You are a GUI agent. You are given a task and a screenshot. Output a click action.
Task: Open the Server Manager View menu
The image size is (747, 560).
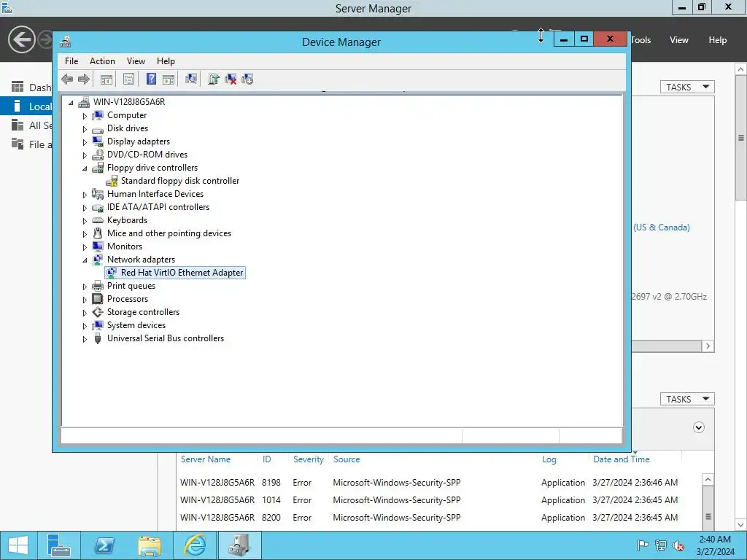click(x=679, y=40)
